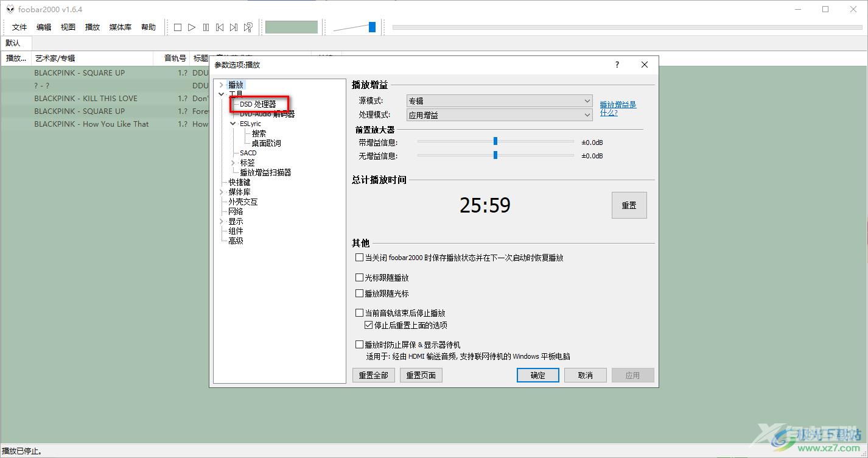Image resolution: width=868 pixels, height=458 pixels.
Task: Click the 取消 button
Action: click(x=586, y=375)
